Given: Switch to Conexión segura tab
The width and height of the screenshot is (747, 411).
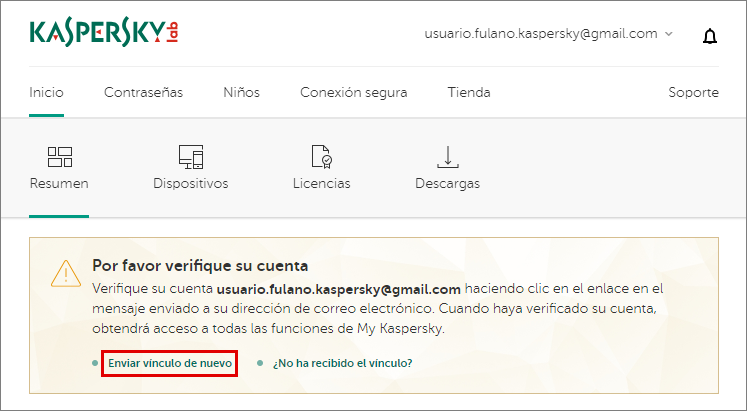Looking at the screenshot, I should click(x=353, y=92).
